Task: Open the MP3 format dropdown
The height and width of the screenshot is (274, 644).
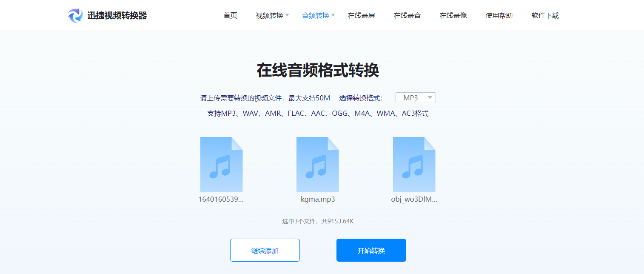Action: 415,97
